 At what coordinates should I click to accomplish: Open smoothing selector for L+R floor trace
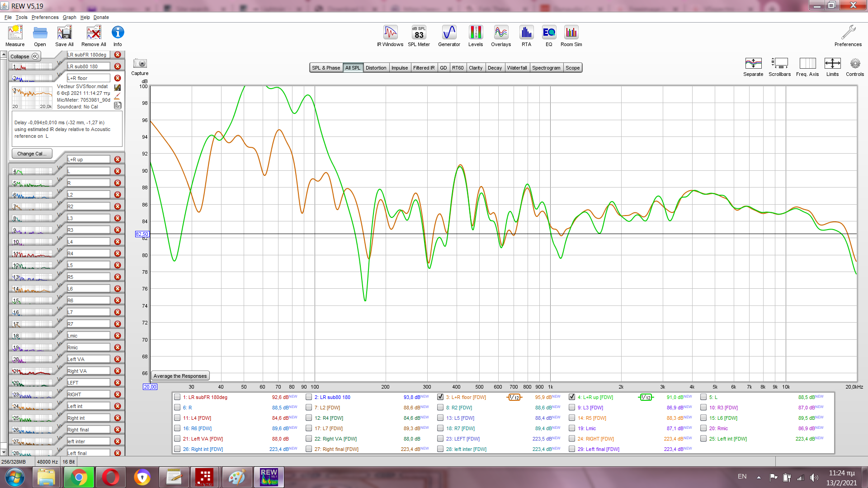[x=514, y=398]
